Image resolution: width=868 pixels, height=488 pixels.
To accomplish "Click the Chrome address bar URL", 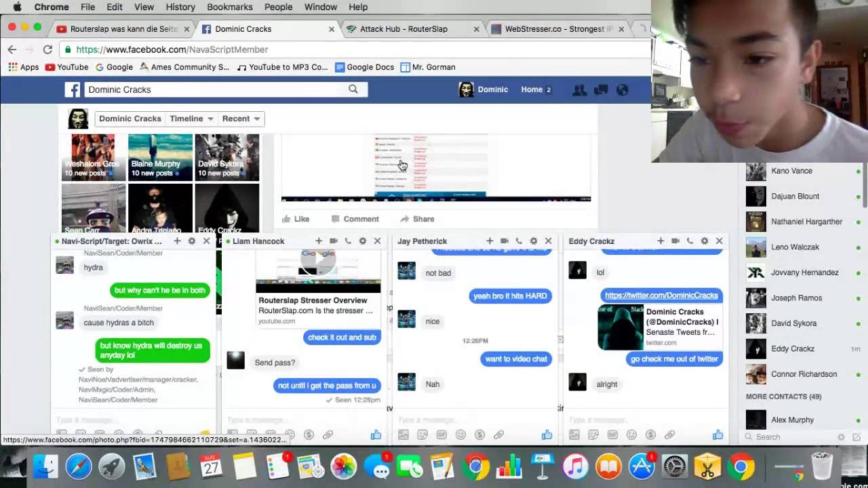I will coord(172,49).
